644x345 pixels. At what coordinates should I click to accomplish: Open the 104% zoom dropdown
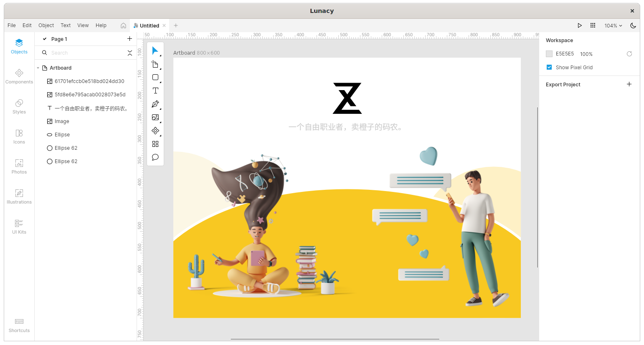[613, 25]
